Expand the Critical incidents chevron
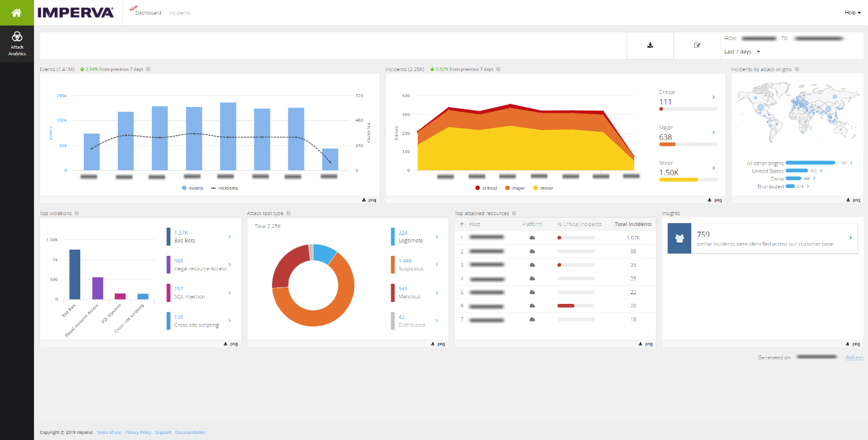868x440 pixels. (714, 96)
